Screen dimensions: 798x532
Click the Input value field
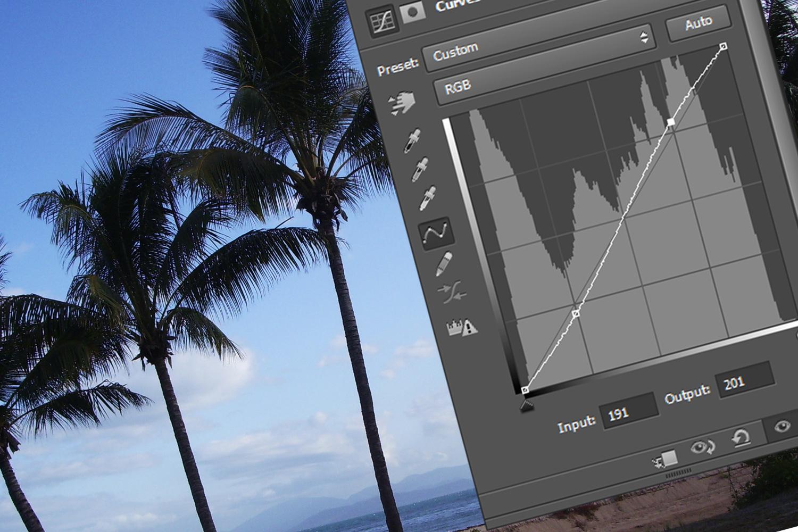point(628,411)
